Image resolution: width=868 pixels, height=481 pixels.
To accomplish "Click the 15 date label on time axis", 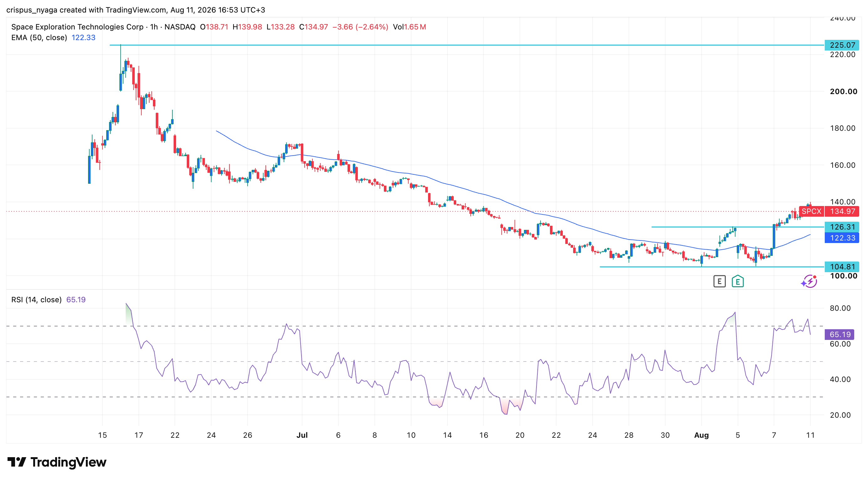I will [102, 435].
